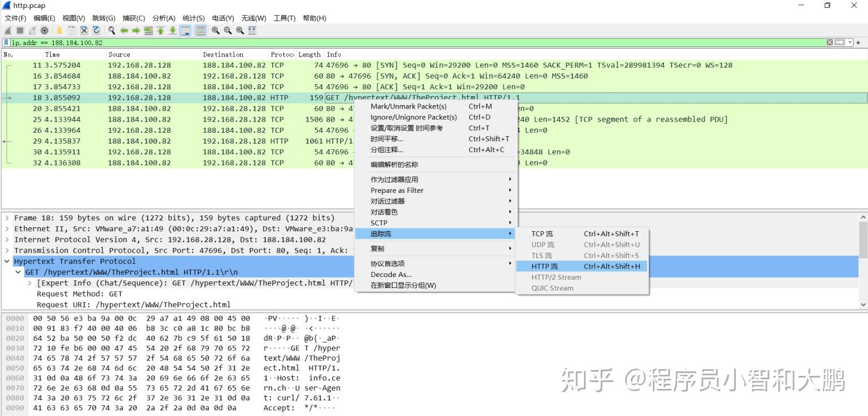The width and height of the screenshot is (868, 416).
Task: Zoom in on the packet list text
Action: 215,30
